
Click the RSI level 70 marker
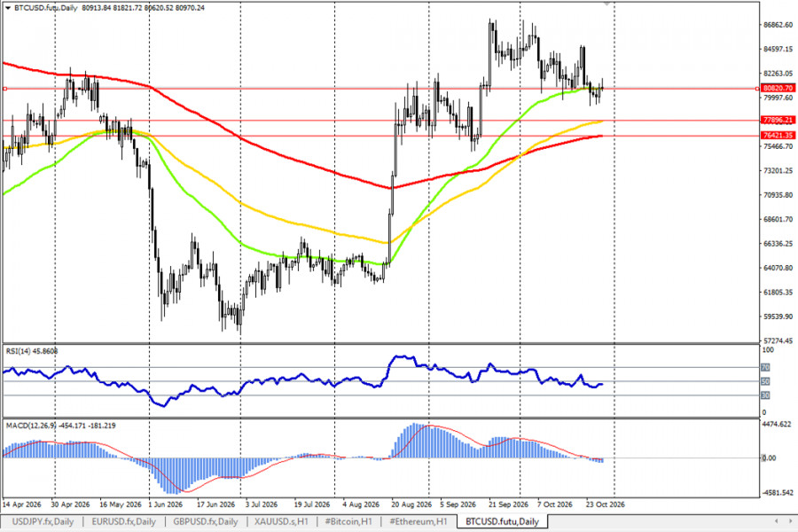point(765,368)
